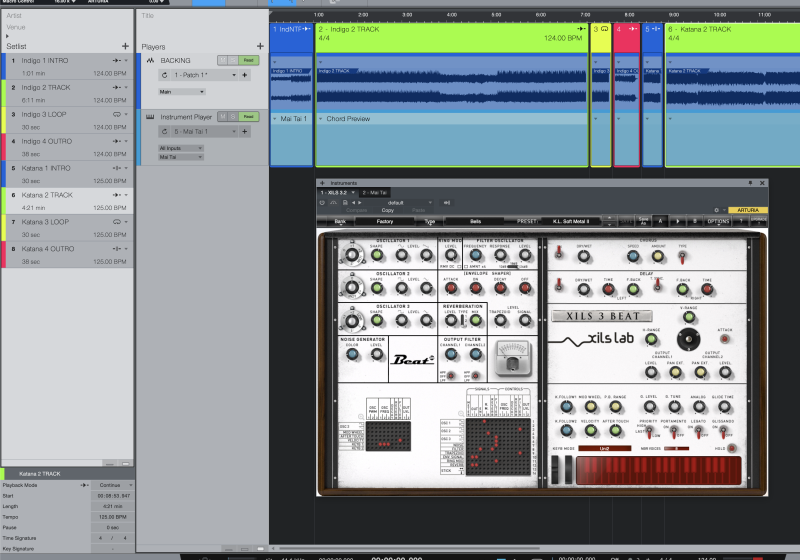Click the reload icon beside 5 - Mai Tai 1

[164, 131]
